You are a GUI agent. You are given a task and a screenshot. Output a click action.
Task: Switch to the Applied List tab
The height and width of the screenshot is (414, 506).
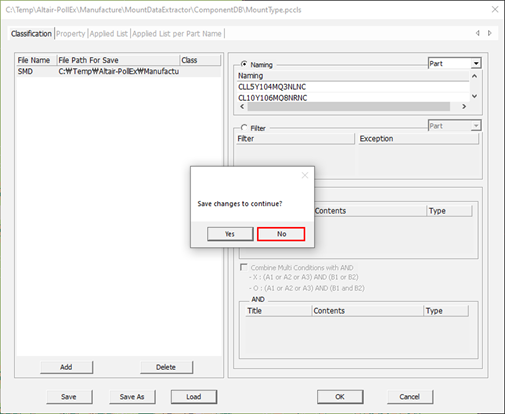click(108, 34)
